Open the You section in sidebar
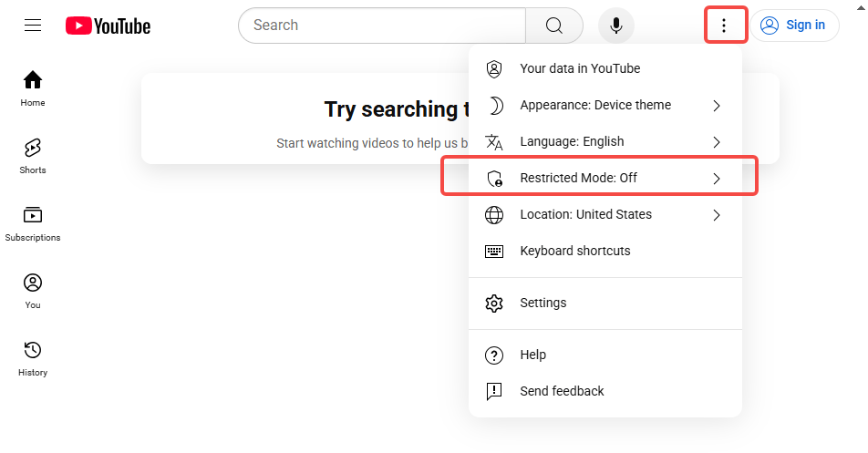868x453 pixels. pos(33,292)
